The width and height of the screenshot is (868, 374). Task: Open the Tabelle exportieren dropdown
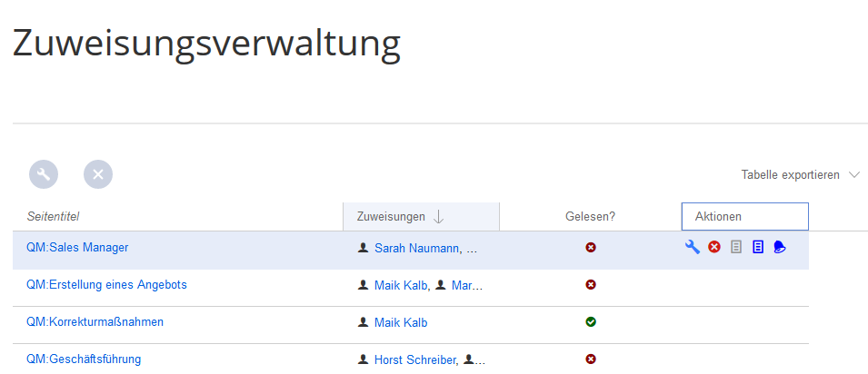800,174
